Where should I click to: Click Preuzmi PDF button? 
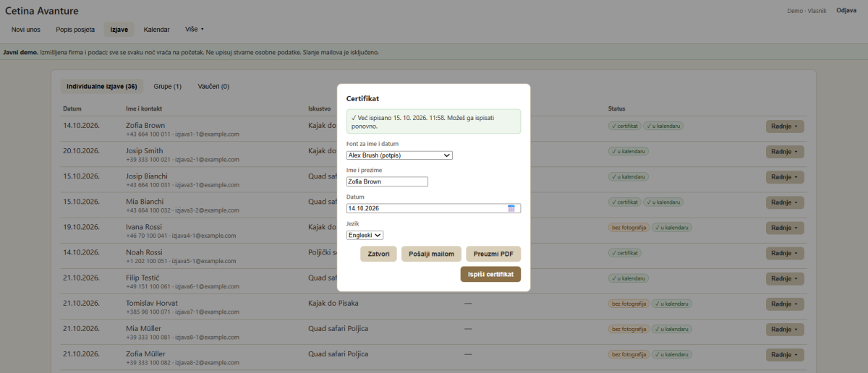(493, 254)
